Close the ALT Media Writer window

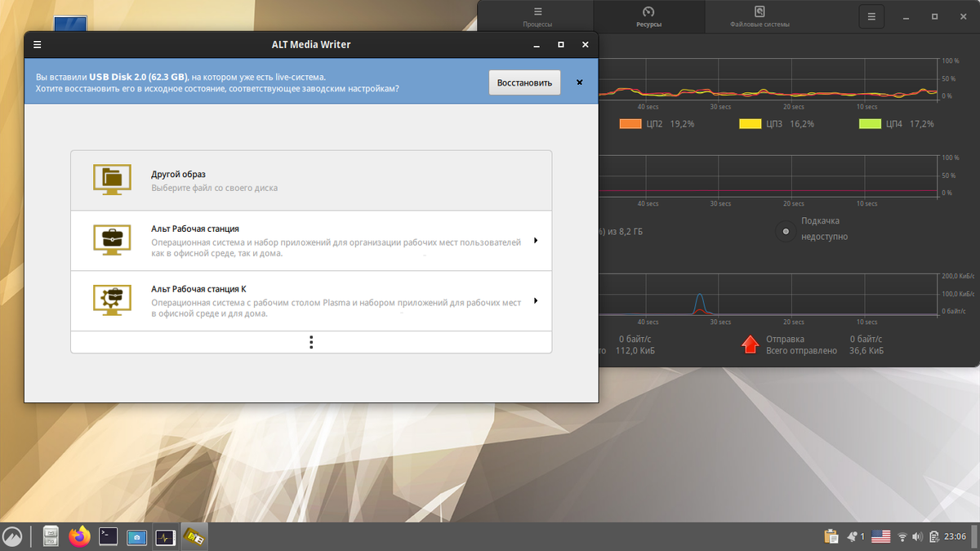click(x=586, y=45)
